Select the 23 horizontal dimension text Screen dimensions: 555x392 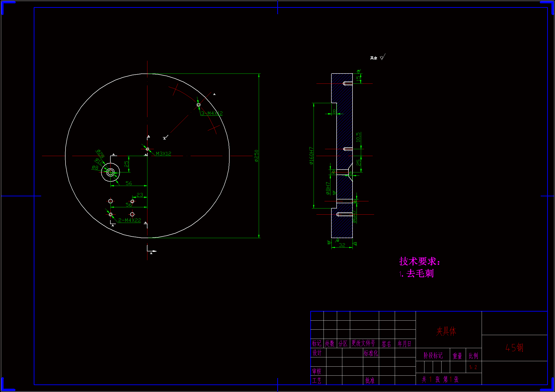click(140, 195)
